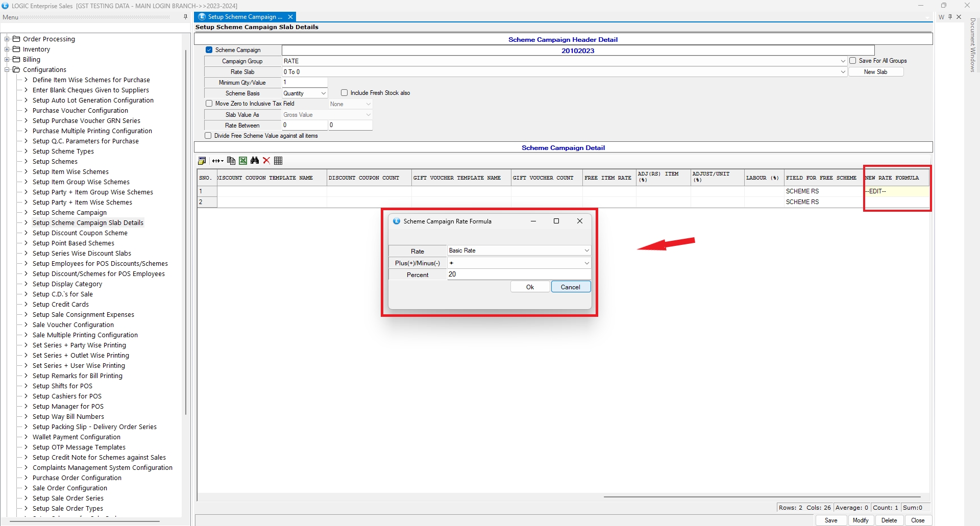Click the Excel export icon in grid toolbar
The height and width of the screenshot is (526, 980).
click(x=243, y=161)
